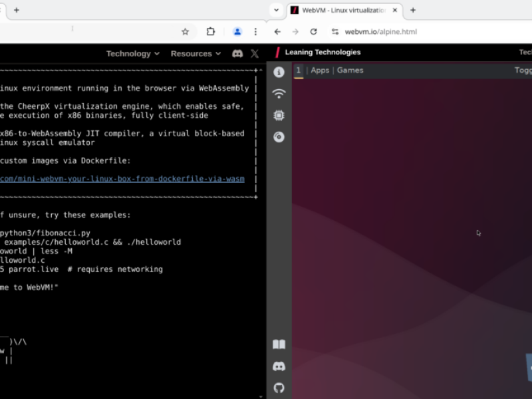Click the X icon in the page header
This screenshot has width=532, height=399.
255,53
